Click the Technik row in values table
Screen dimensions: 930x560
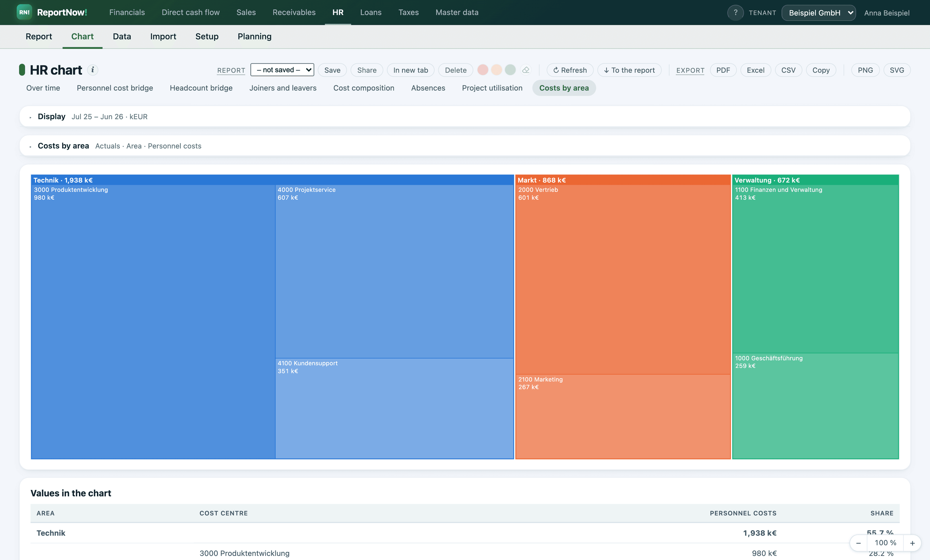465,533
